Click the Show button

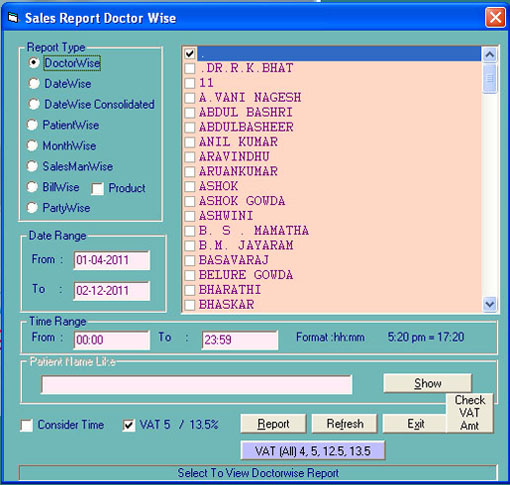428,383
